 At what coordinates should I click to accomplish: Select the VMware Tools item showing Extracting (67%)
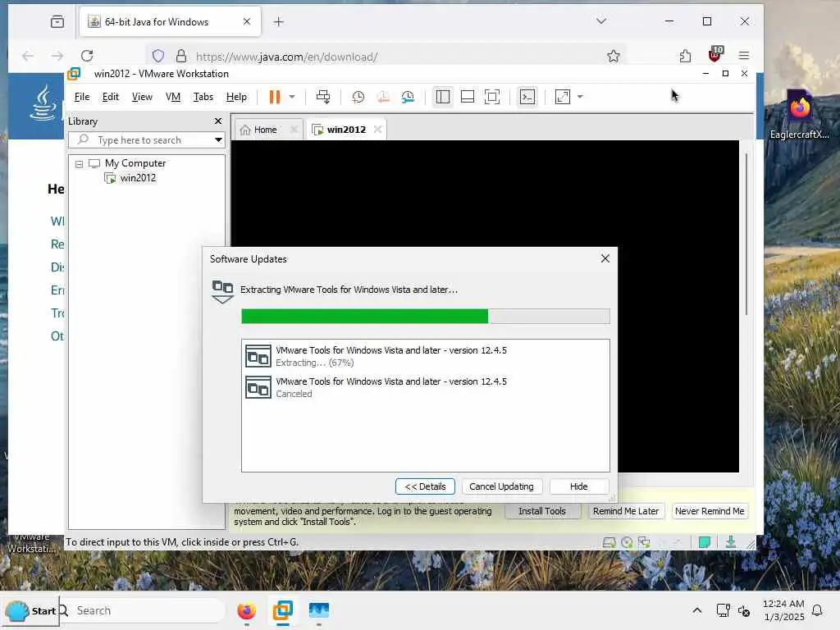pos(426,356)
